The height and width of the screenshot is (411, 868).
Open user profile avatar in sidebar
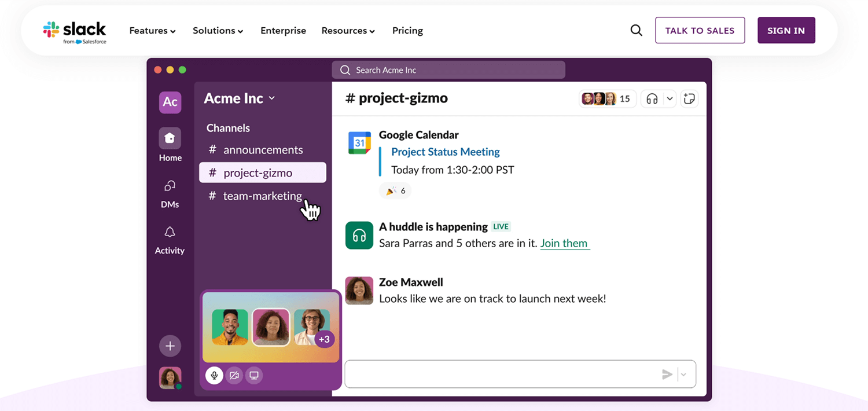[170, 378]
